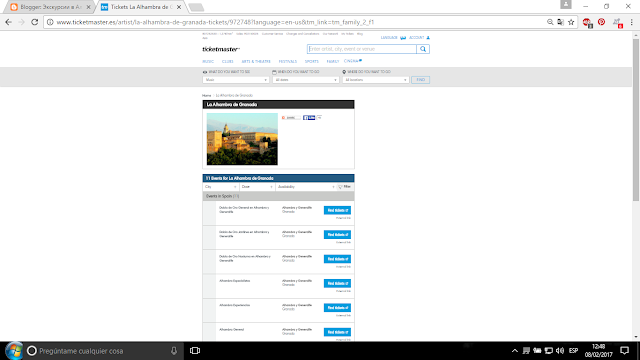Click the Cortana search box
The image size is (640, 360).
coord(102,351)
